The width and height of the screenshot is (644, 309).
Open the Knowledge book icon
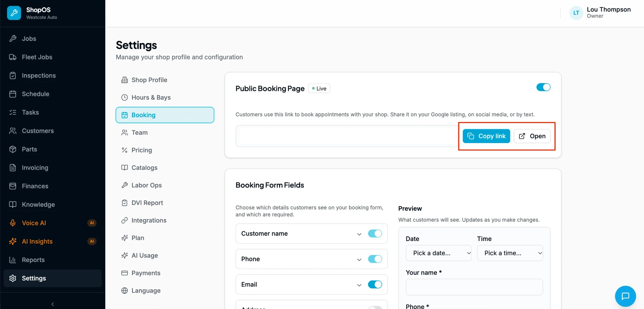click(13, 204)
